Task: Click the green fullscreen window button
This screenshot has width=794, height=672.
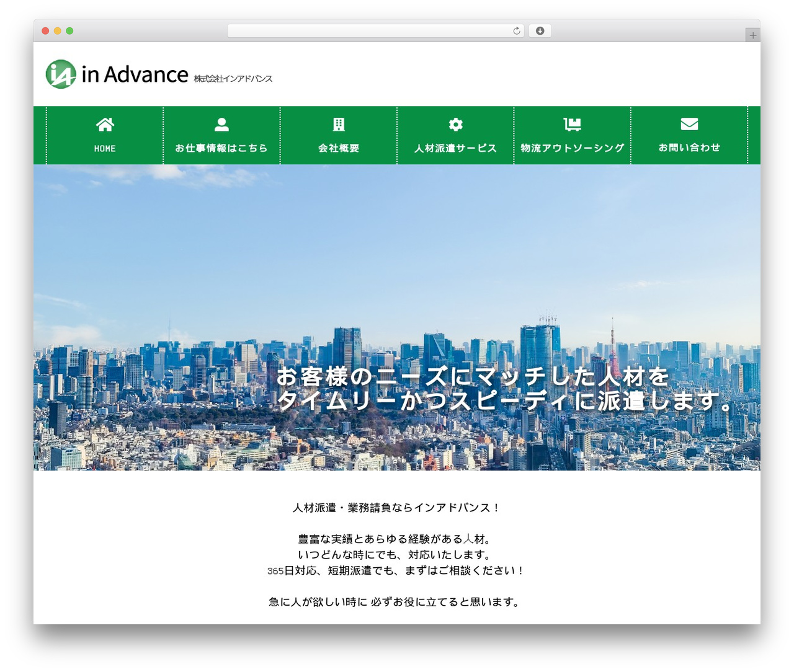Action: pyautogui.click(x=69, y=31)
